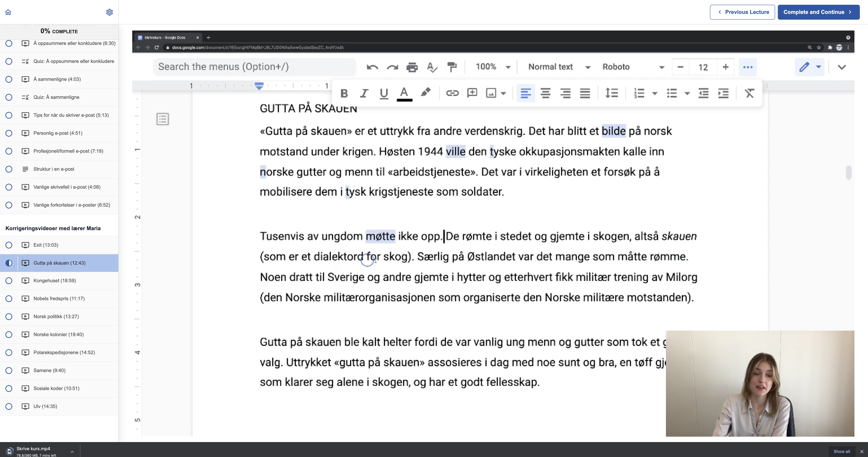Click the Search the menus field
868x457 pixels.
tap(254, 67)
